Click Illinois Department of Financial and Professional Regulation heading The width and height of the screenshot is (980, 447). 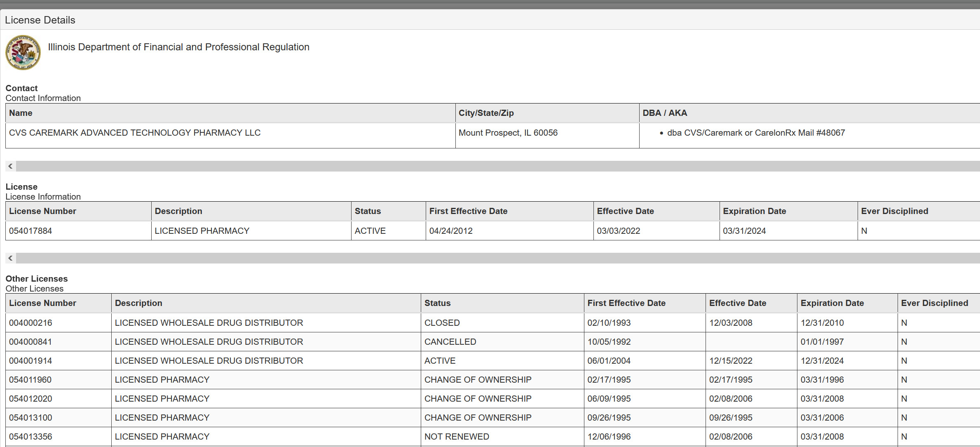(x=178, y=47)
